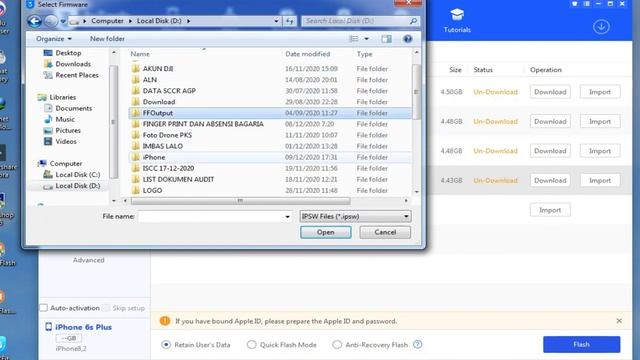The width and height of the screenshot is (640, 360).
Task: Select Anti-Recovery Flash option
Action: (x=337, y=344)
